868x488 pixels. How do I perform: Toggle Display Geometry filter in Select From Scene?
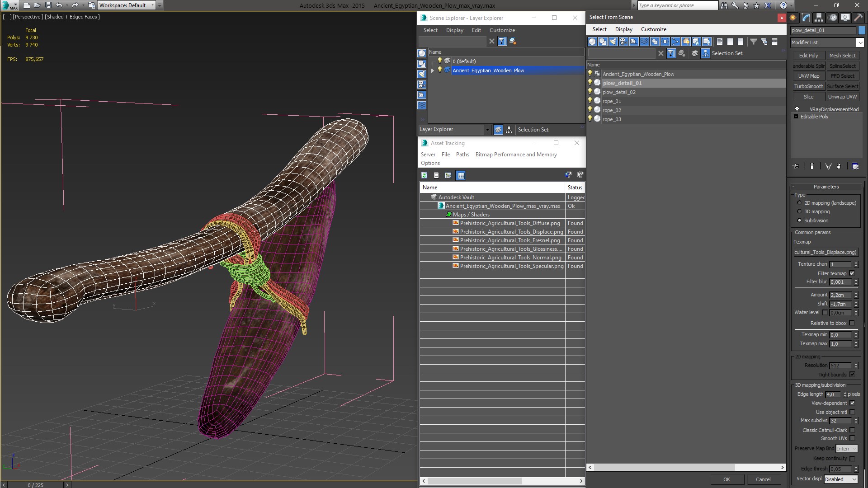click(592, 42)
